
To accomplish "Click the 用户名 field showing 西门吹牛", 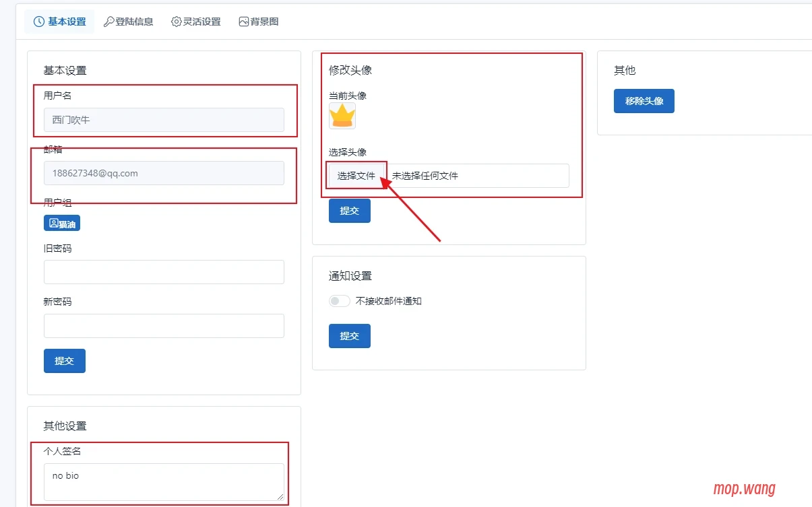I will point(164,120).
